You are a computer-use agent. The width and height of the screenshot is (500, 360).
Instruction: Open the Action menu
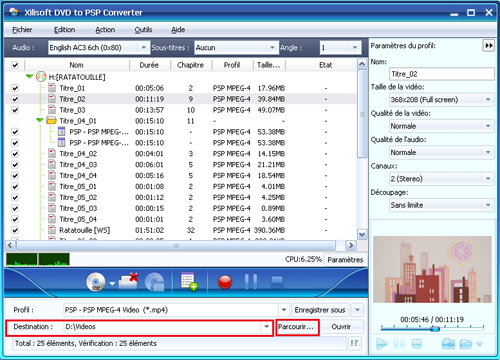coord(105,30)
